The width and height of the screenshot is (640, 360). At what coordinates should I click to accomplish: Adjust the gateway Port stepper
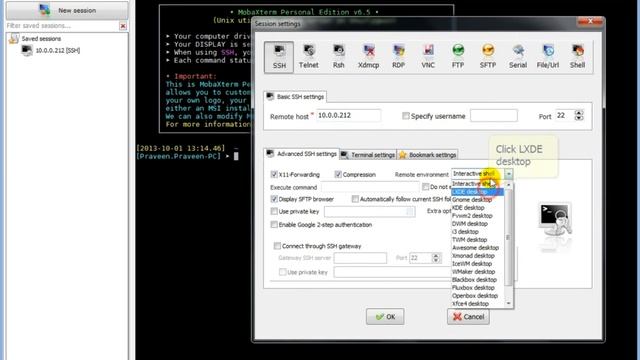pos(436,258)
